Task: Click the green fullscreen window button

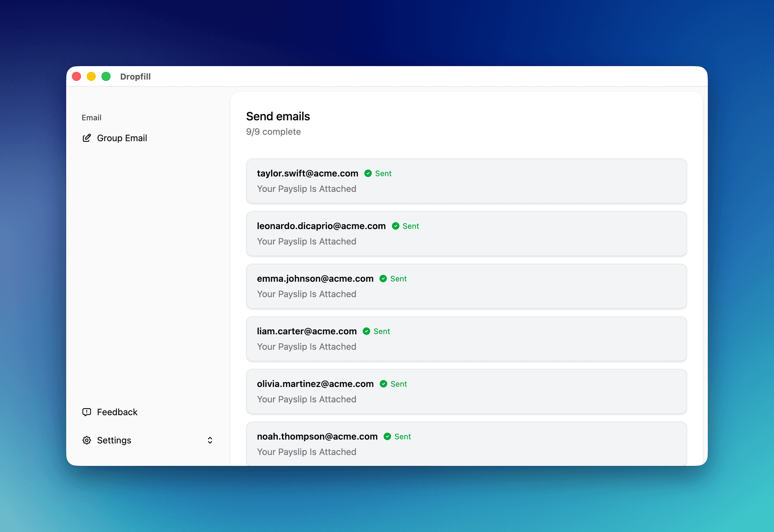Action: coord(106,77)
